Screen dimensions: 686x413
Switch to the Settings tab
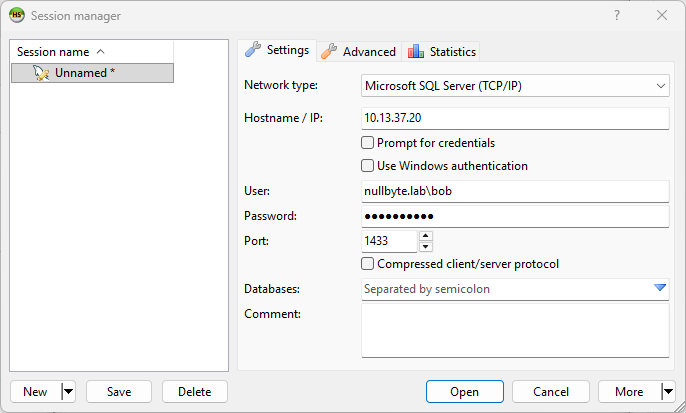point(277,50)
